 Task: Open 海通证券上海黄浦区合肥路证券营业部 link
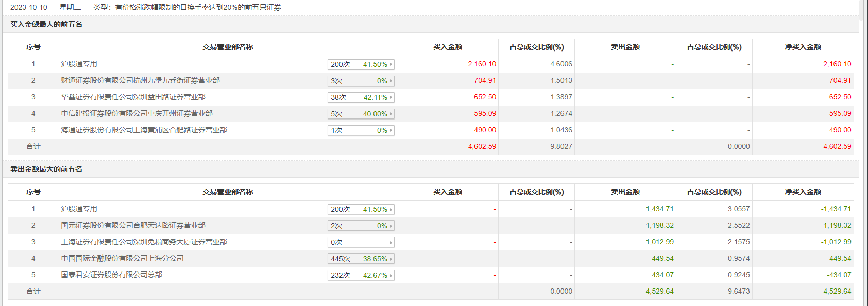144,130
